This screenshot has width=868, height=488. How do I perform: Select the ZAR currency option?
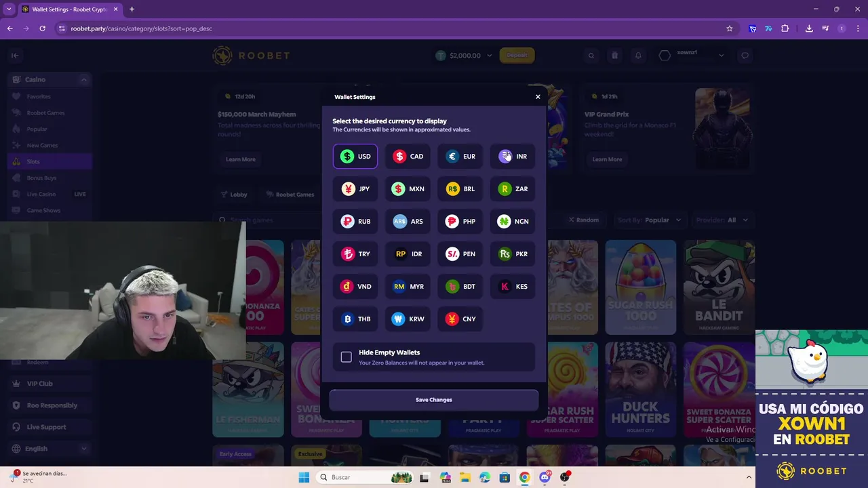pos(512,189)
